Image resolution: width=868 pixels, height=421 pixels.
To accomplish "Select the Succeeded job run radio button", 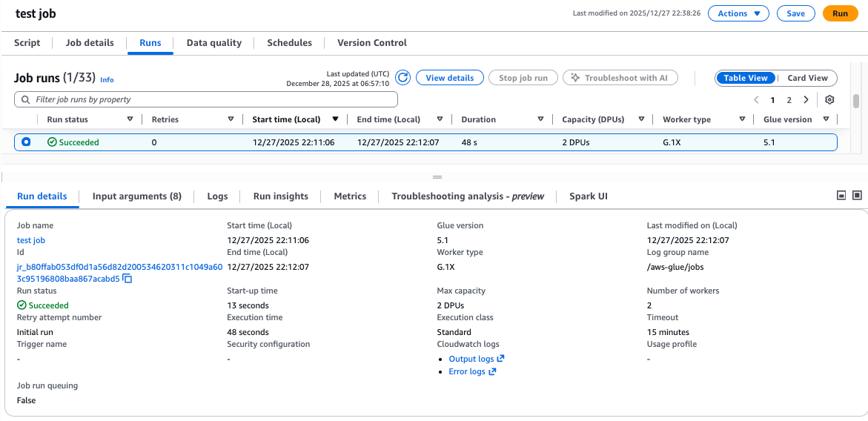I will 27,142.
